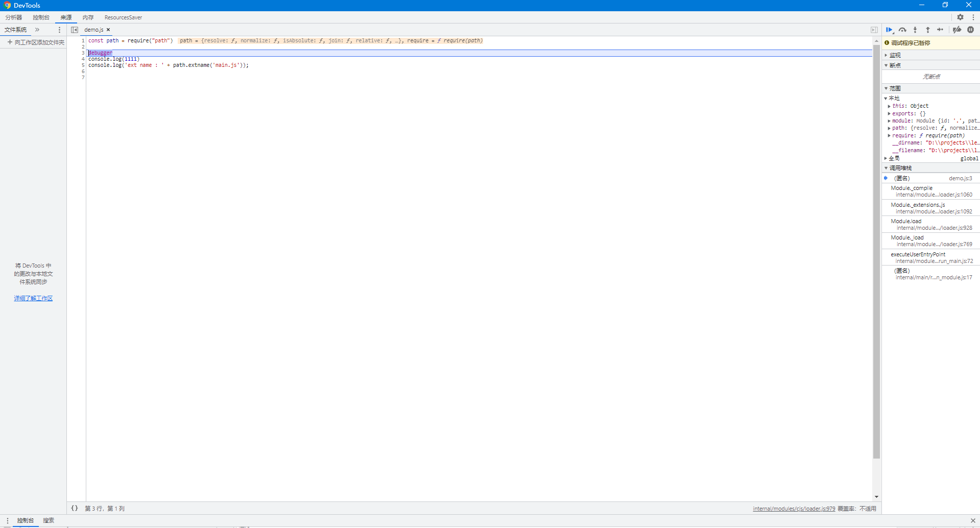The image size is (980, 528).
Task: Expand the exports scope entry
Action: pyautogui.click(x=889, y=114)
